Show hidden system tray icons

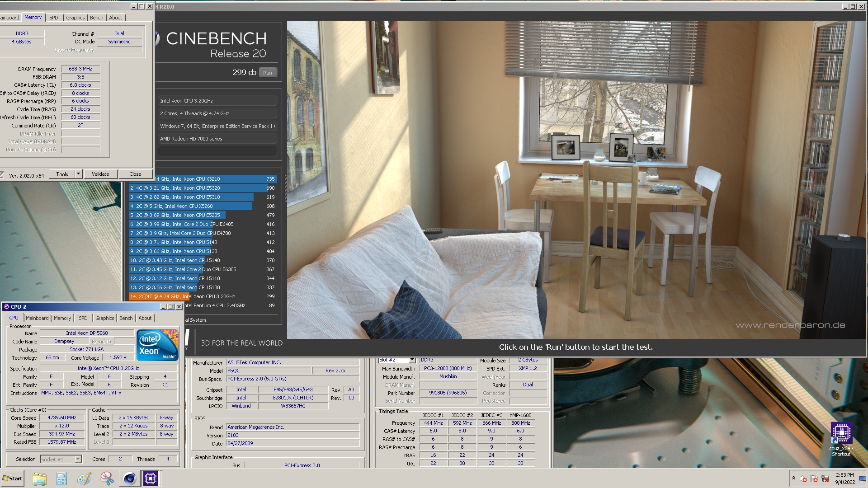793,478
